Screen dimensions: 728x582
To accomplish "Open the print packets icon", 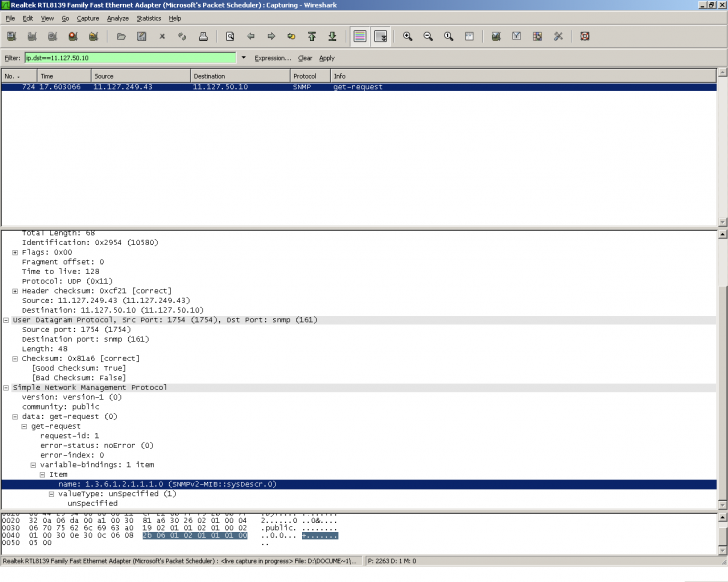I will [203, 37].
